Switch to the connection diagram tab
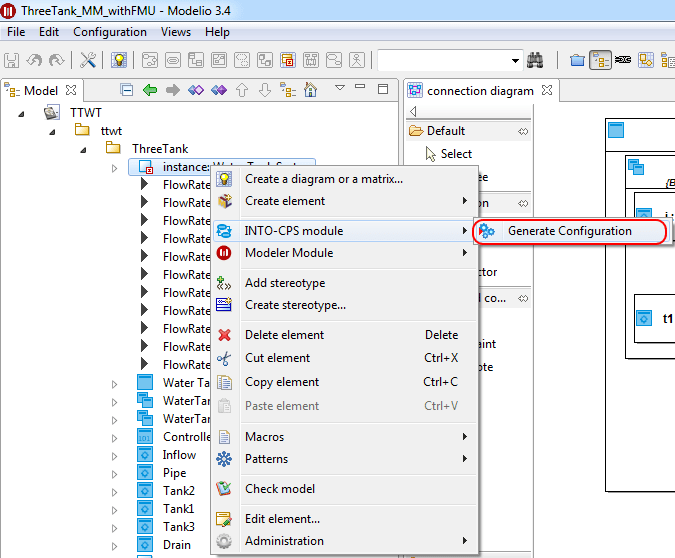The image size is (675, 558). pyautogui.click(x=480, y=91)
